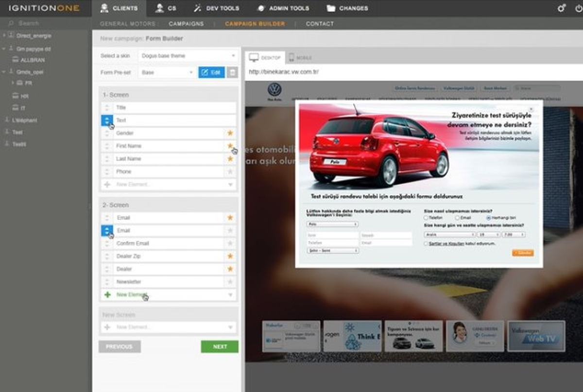
Task: Open the Aralık month dropdown
Action: click(450, 235)
